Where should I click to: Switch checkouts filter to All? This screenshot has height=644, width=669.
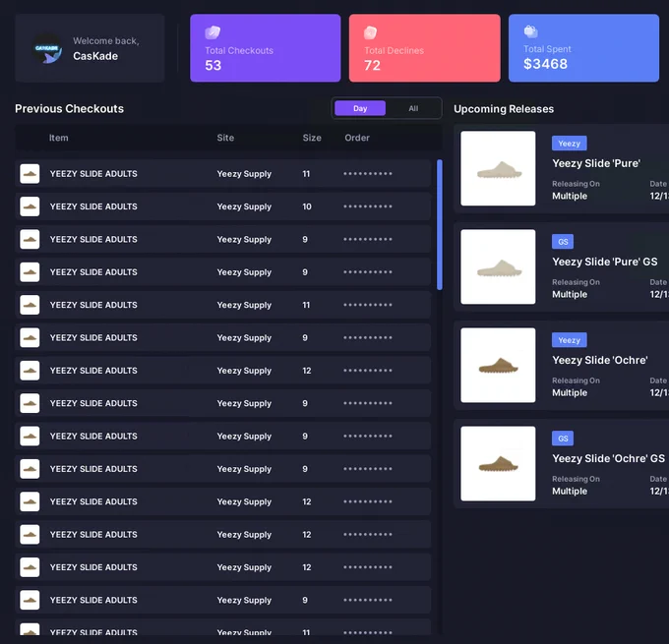tap(413, 108)
